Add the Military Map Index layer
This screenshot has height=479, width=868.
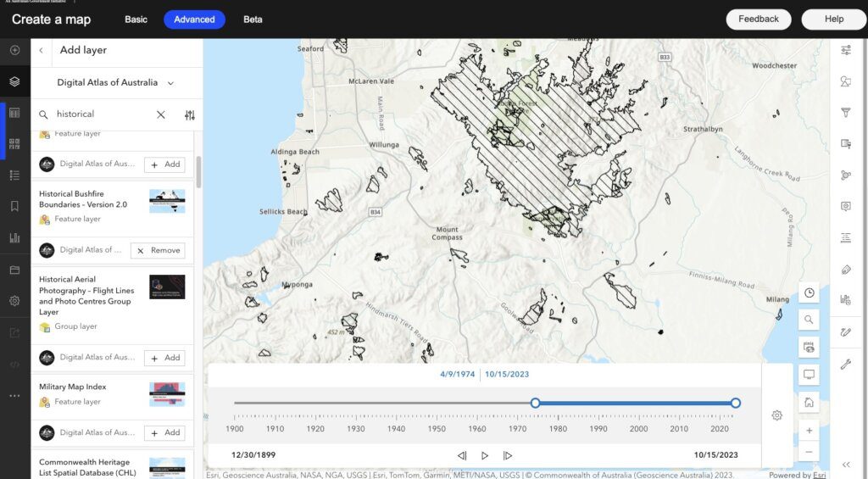pos(164,432)
